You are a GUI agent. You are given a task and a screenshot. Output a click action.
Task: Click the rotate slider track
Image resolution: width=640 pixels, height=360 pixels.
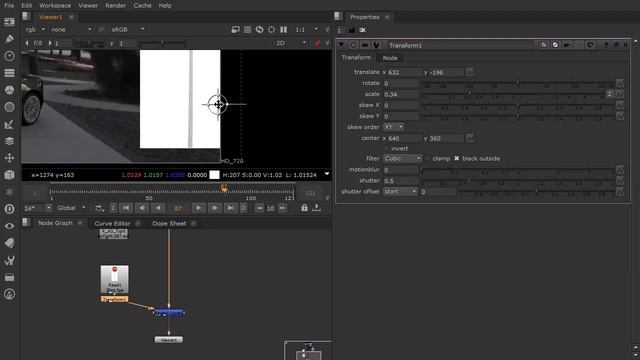518,83
